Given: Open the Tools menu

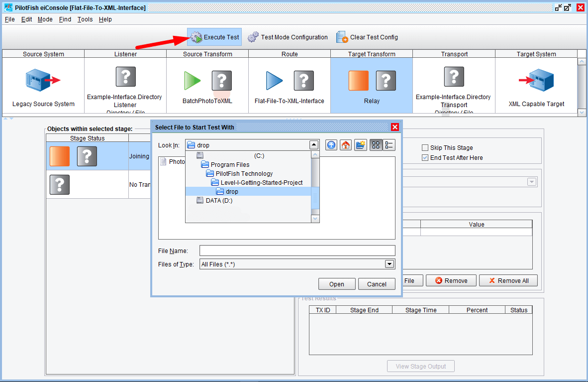Looking at the screenshot, I should tap(85, 19).
